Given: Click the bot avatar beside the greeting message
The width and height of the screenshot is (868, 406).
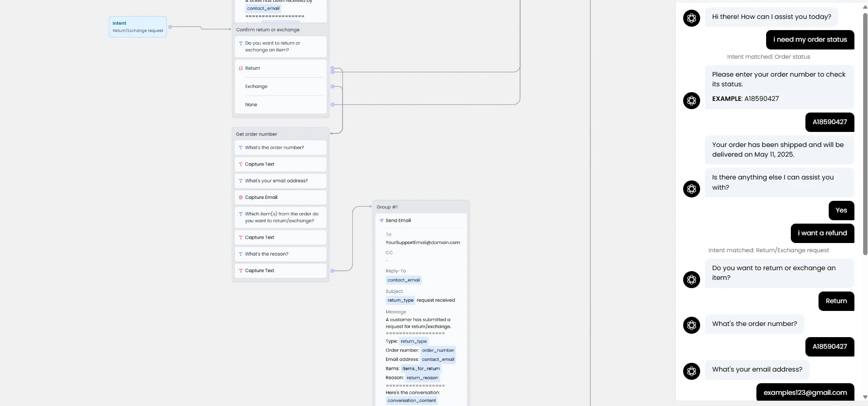Looking at the screenshot, I should click(x=691, y=18).
